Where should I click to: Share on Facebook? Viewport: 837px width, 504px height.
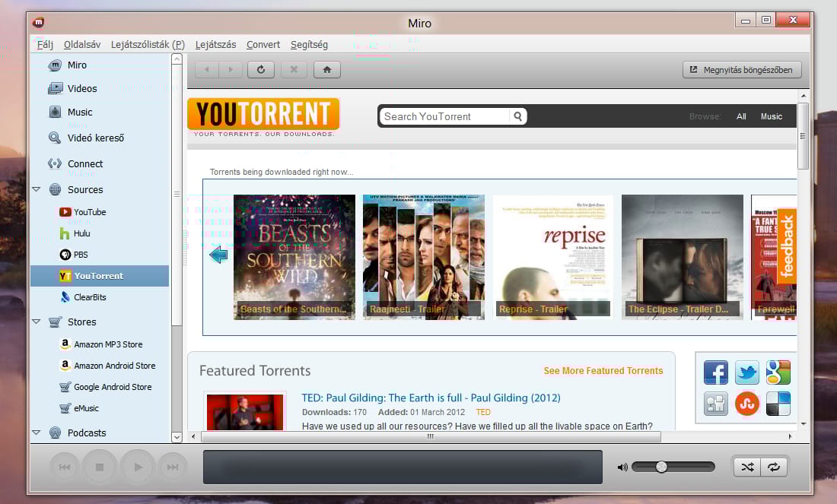click(716, 372)
